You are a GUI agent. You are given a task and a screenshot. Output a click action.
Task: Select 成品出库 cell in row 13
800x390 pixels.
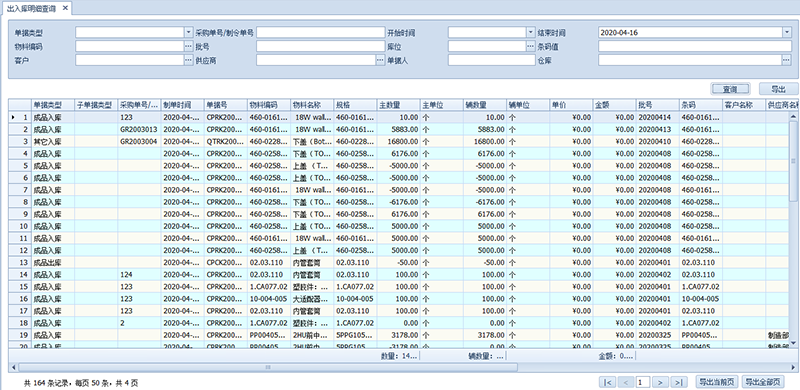(53, 262)
